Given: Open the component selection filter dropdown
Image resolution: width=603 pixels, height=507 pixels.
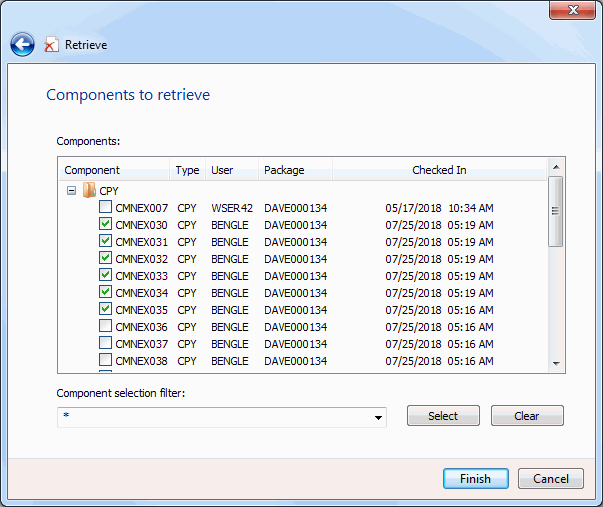Looking at the screenshot, I should [x=378, y=417].
